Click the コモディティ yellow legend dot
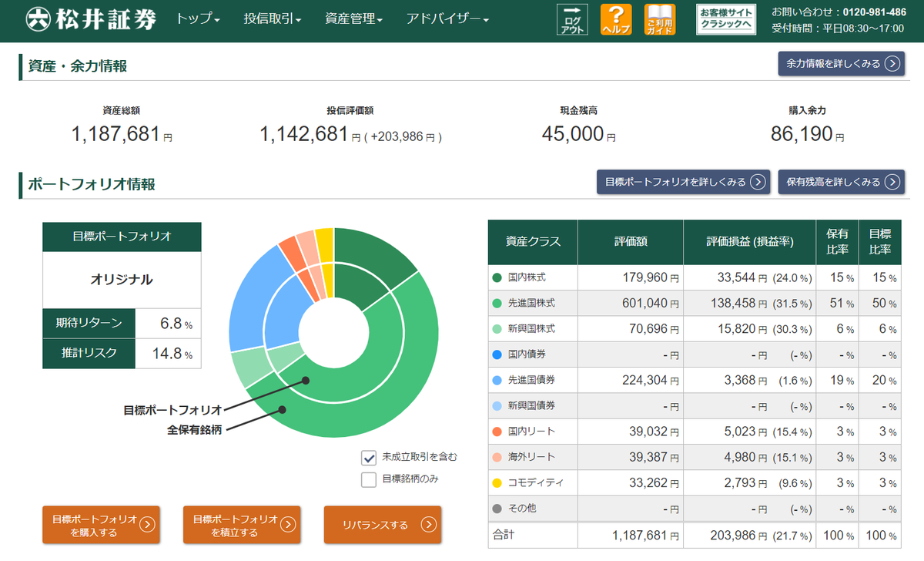Image resolution: width=924 pixels, height=561 pixels. click(497, 483)
